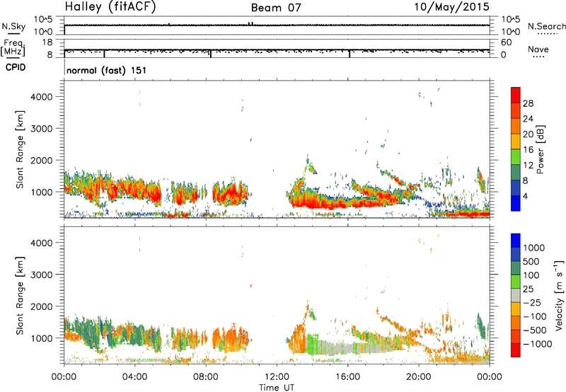Click the '16' value on Power color bar
This screenshot has width=566, height=392.
pyautogui.click(x=528, y=150)
